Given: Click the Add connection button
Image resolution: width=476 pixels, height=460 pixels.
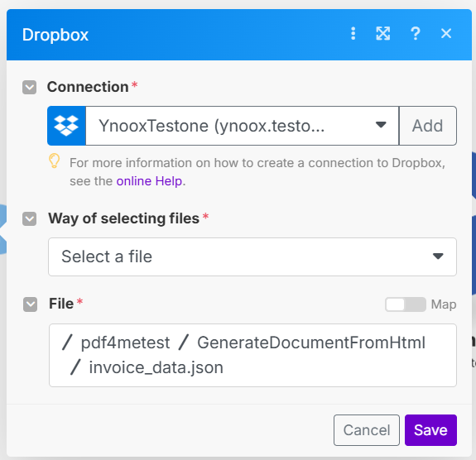Looking at the screenshot, I should 427,126.
